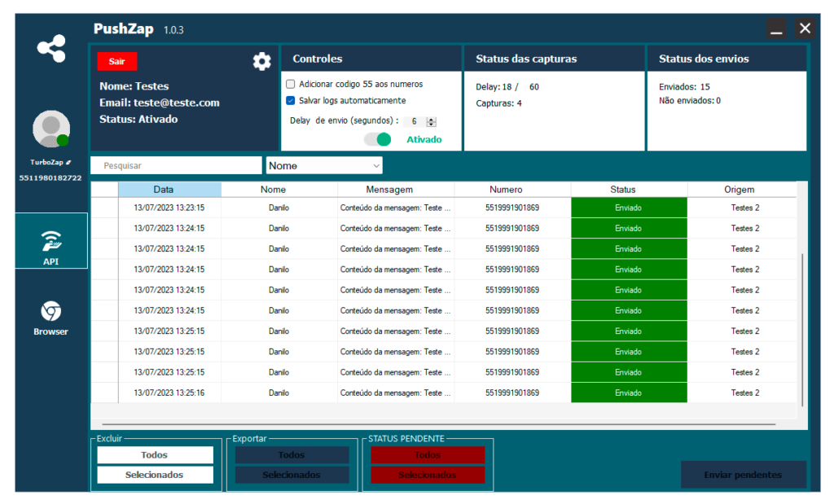Sort table by the Data column header
The height and width of the screenshot is (504, 834).
click(x=169, y=190)
